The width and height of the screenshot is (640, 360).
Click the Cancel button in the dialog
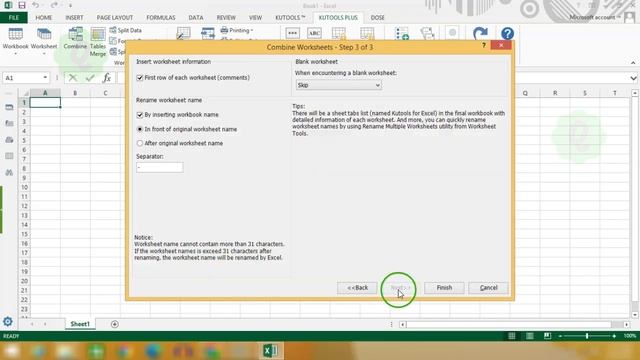point(489,288)
